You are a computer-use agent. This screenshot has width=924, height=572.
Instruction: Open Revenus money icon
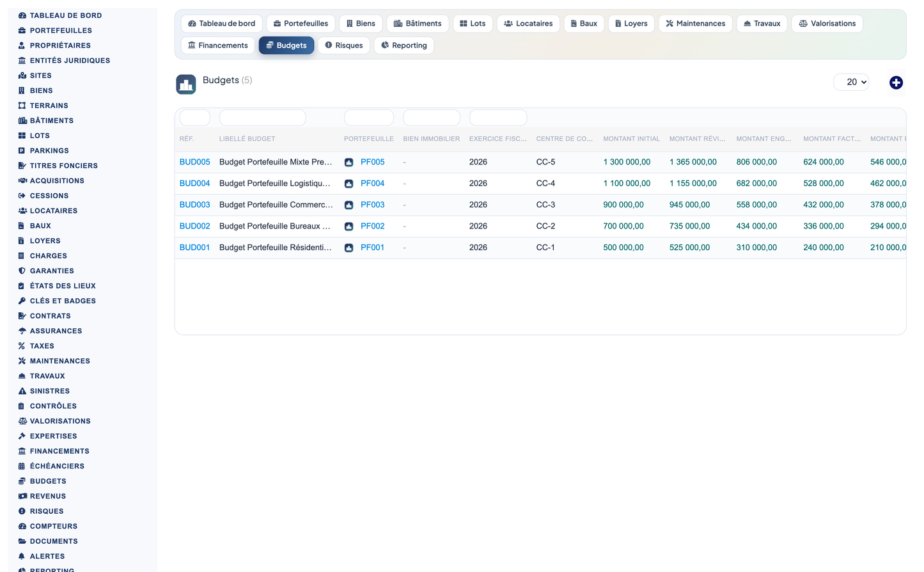click(x=22, y=497)
